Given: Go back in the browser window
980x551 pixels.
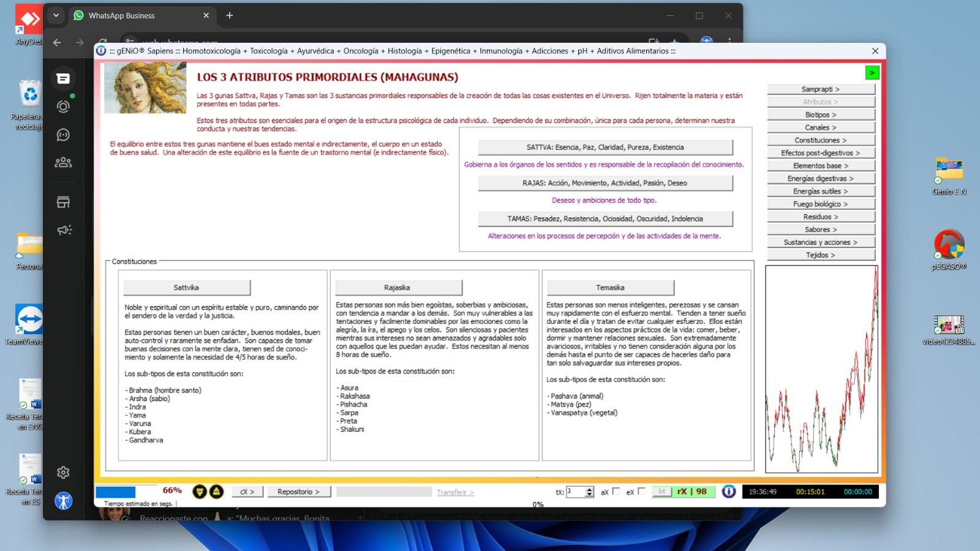Looking at the screenshot, I should click(57, 42).
